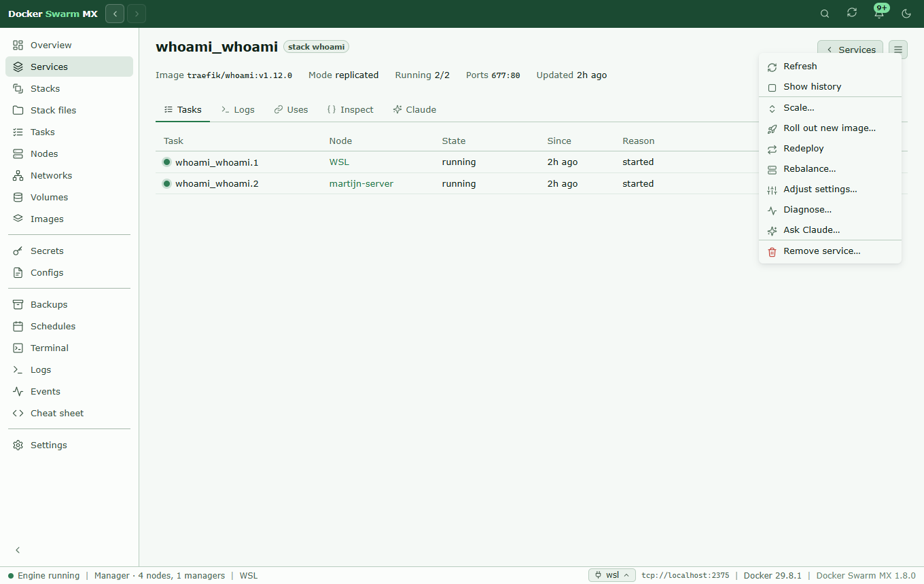Viewport: 924px width, 584px height.
Task: Open Settings in the sidebar
Action: (x=69, y=445)
